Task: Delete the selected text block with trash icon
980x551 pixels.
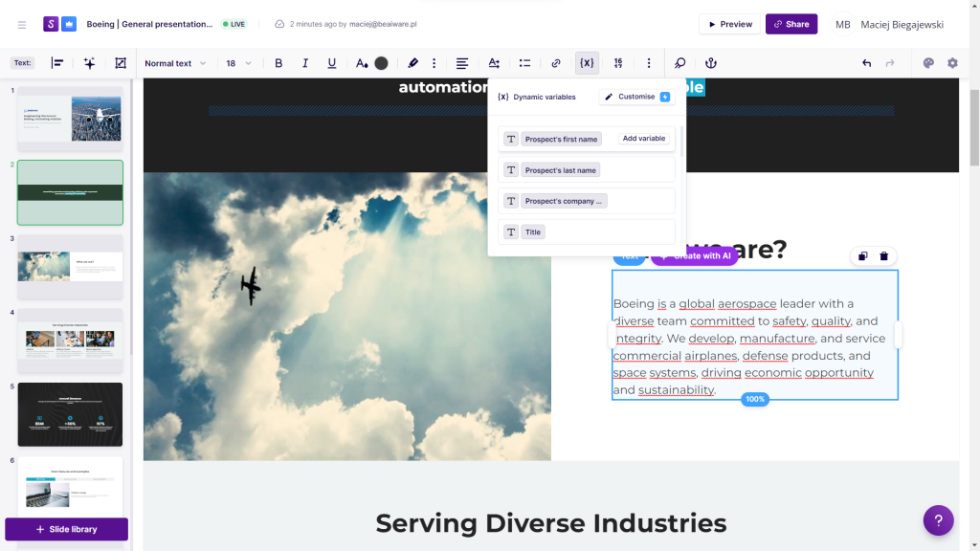Action: pos(883,256)
